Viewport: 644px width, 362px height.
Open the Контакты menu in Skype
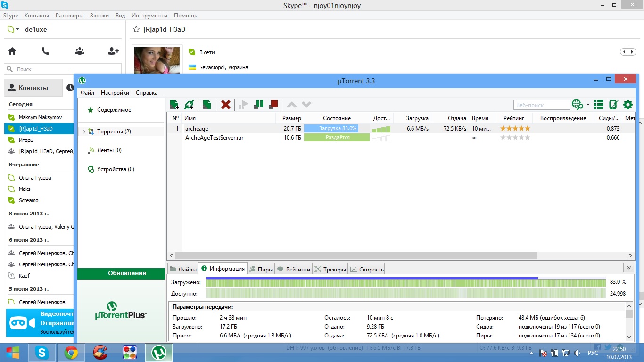click(x=36, y=16)
